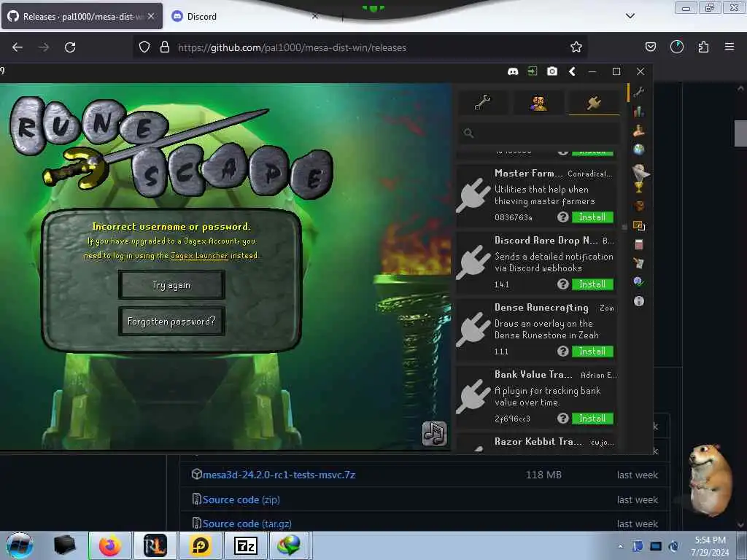Click the plugin search field
This screenshot has width=747, height=560.
[x=539, y=133]
